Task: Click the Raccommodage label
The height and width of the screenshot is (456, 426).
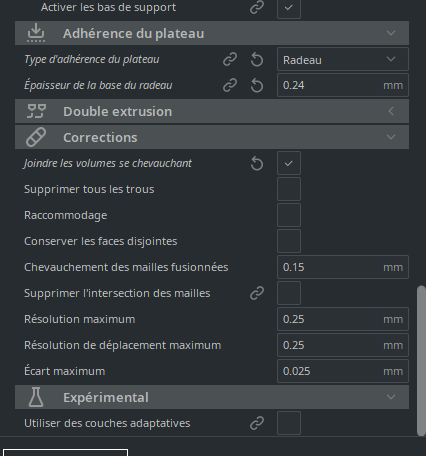Action: 66,215
